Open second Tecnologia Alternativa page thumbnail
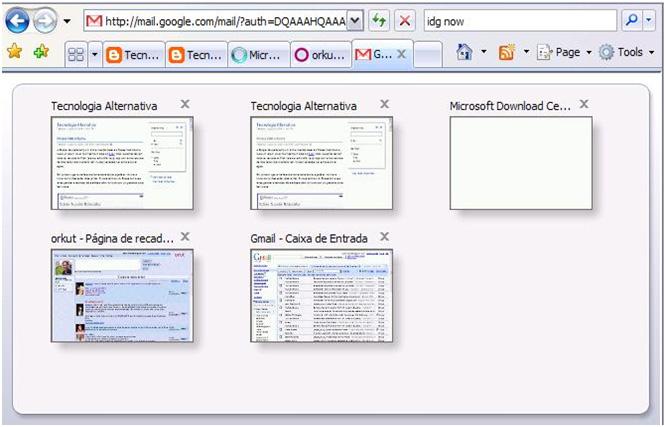The image size is (666, 427). [322, 163]
